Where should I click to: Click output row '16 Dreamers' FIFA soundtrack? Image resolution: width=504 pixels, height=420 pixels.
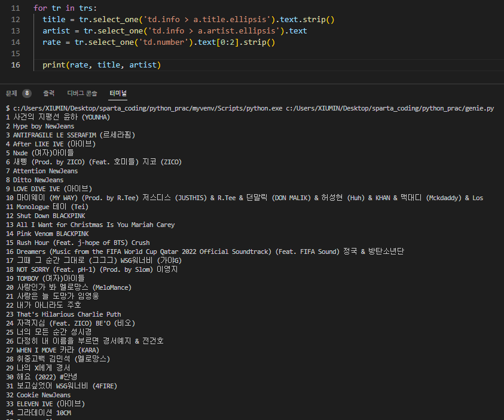(x=205, y=252)
